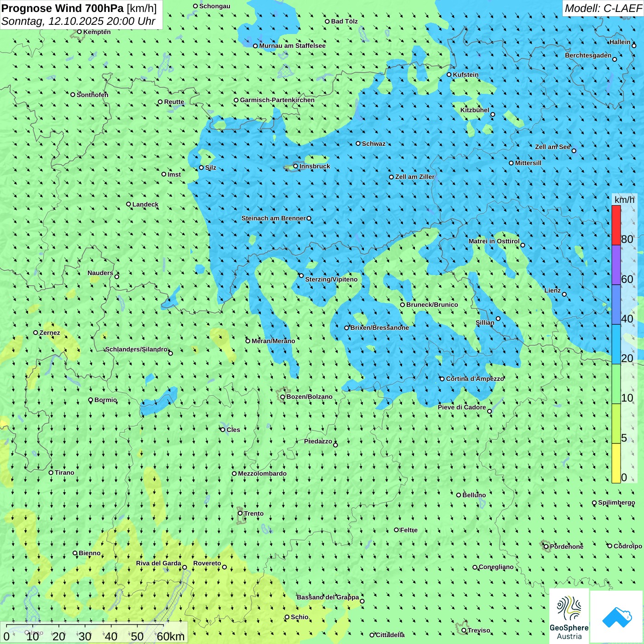The height and width of the screenshot is (644, 644).
Task: Click the 'Bruneck/Brunico' label
Action: [x=432, y=305]
